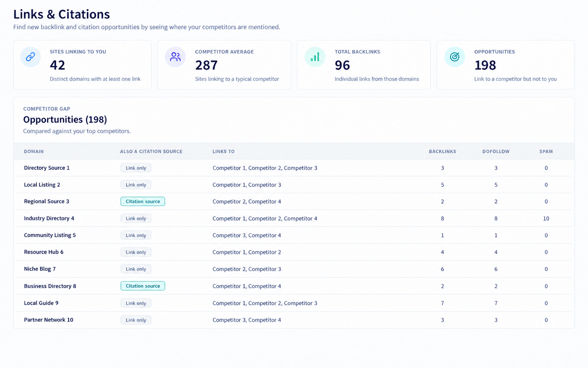The height and width of the screenshot is (368, 588).
Task: Click the competitor list in Resource Hub 6 row
Action: click(247, 252)
